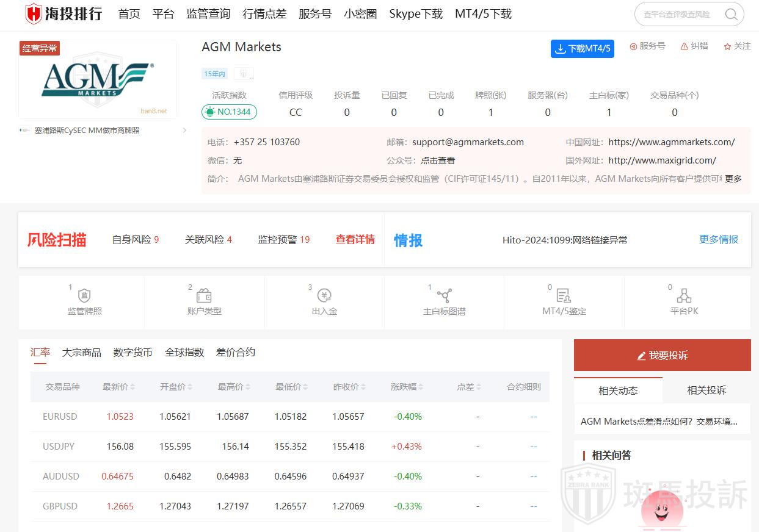
Task: Open the 主白标图谱 graph icon
Action: coord(444,297)
